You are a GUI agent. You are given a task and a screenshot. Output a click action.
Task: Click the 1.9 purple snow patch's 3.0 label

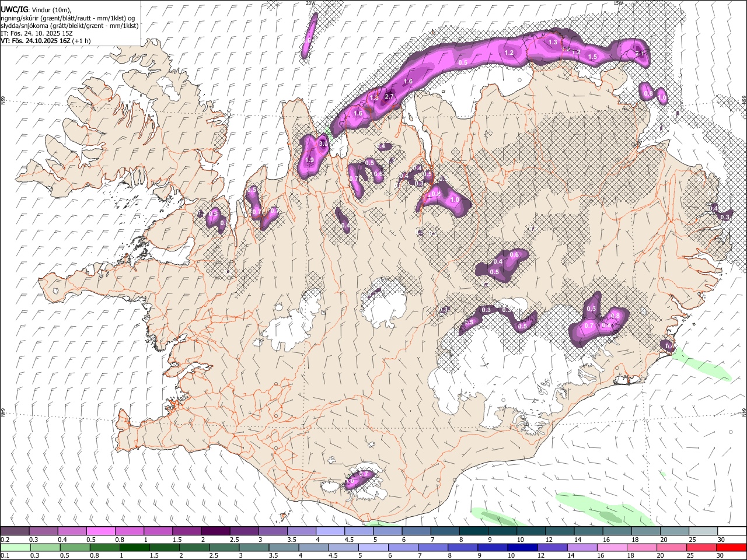coord(323,143)
